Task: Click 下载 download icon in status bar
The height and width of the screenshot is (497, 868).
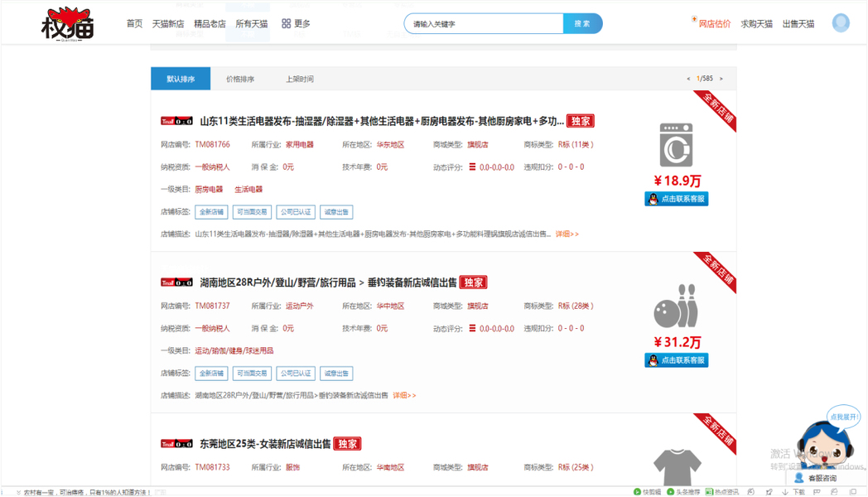Action: pyautogui.click(x=784, y=492)
